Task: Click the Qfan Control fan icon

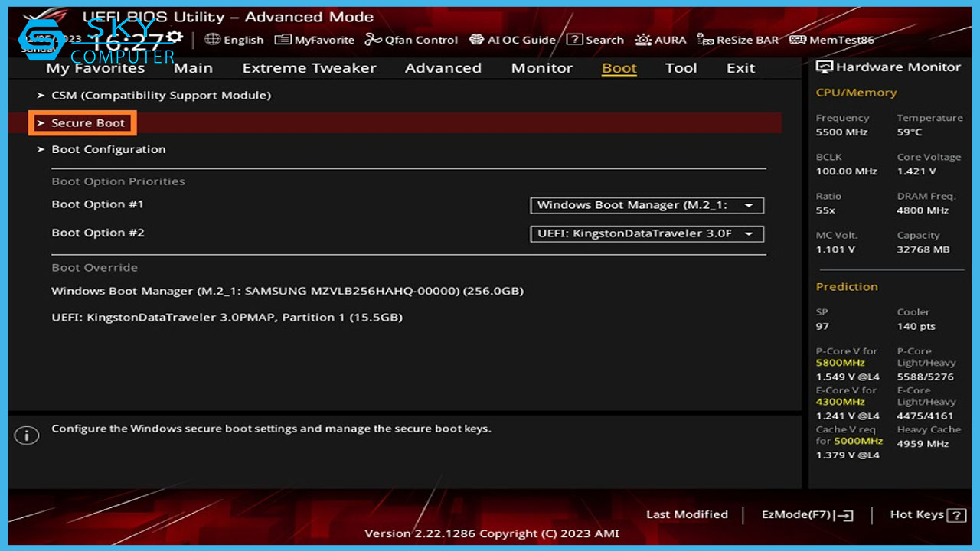Action: click(x=373, y=40)
